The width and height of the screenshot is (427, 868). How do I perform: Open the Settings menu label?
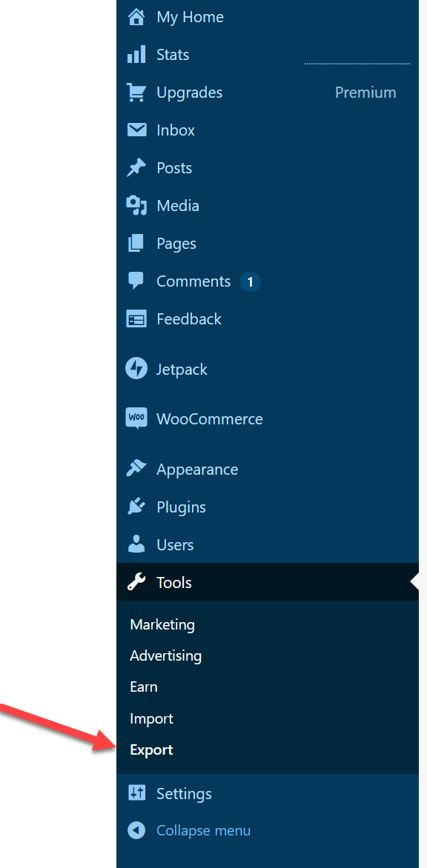[x=184, y=794]
